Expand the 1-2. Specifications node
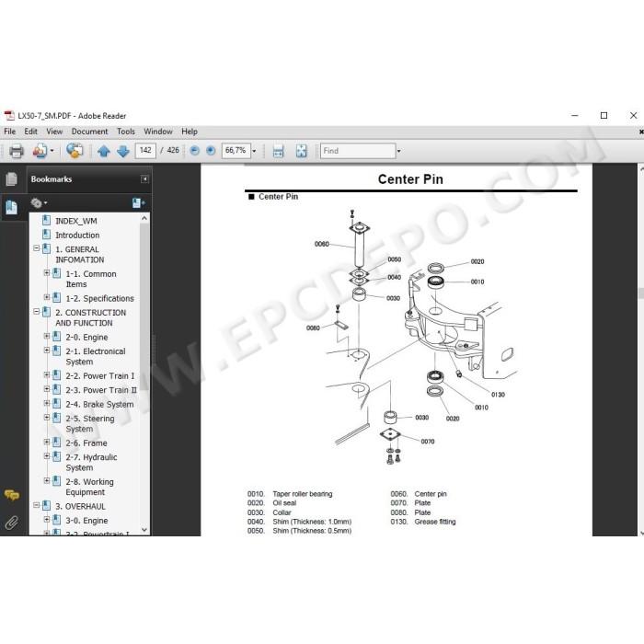Image resolution: width=644 pixels, height=644 pixels. (x=46, y=297)
